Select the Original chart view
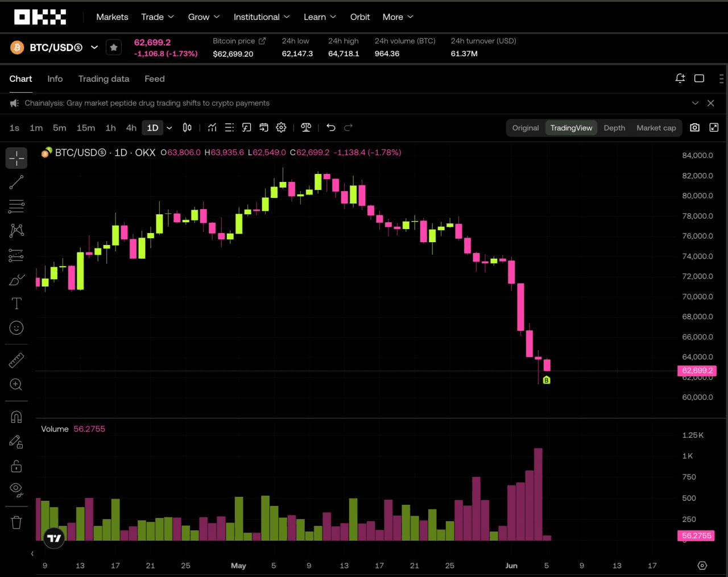 526,128
